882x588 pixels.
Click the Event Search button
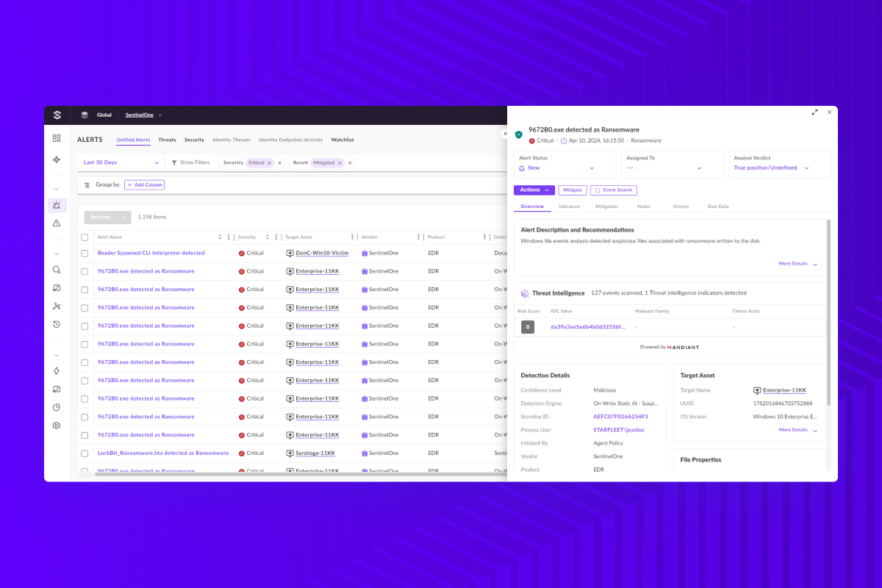click(x=614, y=190)
